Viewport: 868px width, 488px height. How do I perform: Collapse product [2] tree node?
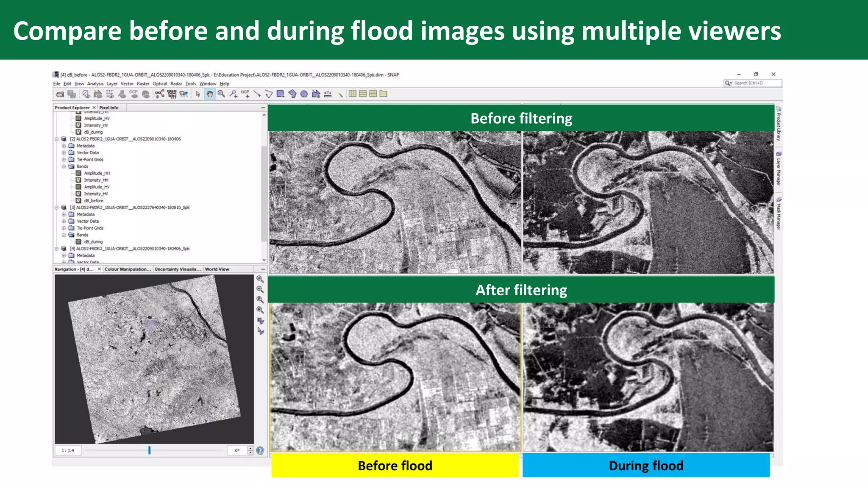56,139
